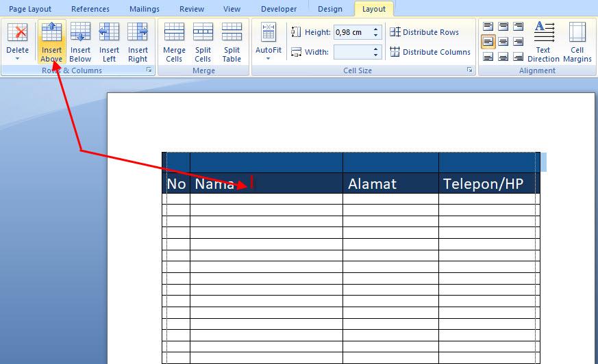Click the Split Cells icon

click(x=203, y=32)
